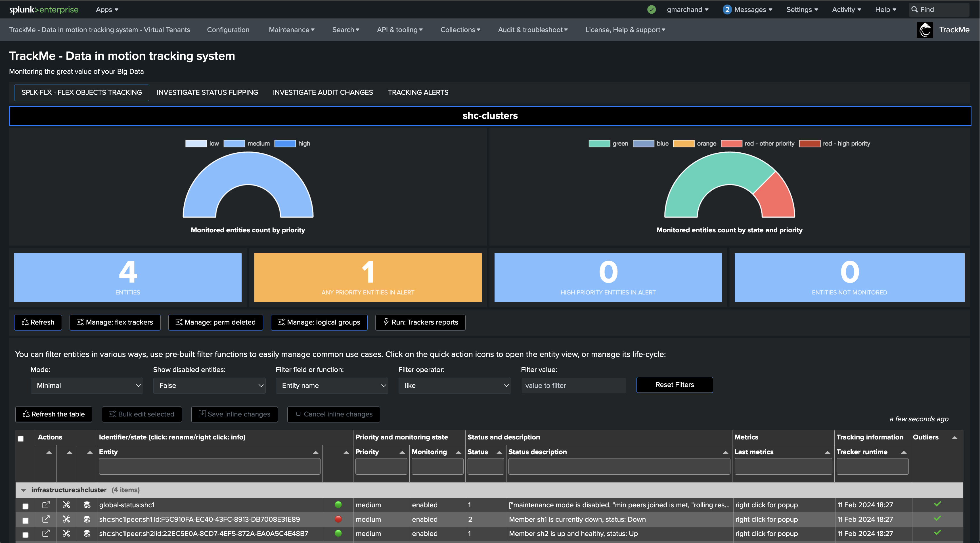Open the Filter operator dropdown set to like
Image resolution: width=980 pixels, height=543 pixels.
click(454, 386)
